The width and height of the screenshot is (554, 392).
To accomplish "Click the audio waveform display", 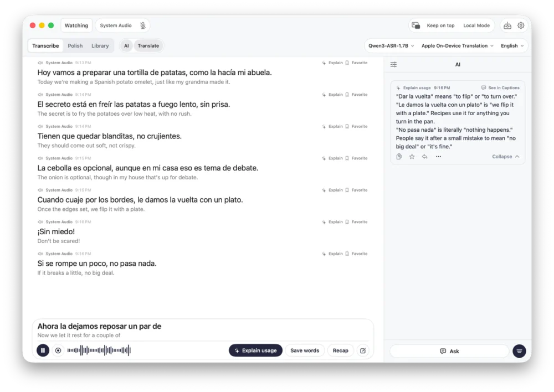I will click(99, 350).
